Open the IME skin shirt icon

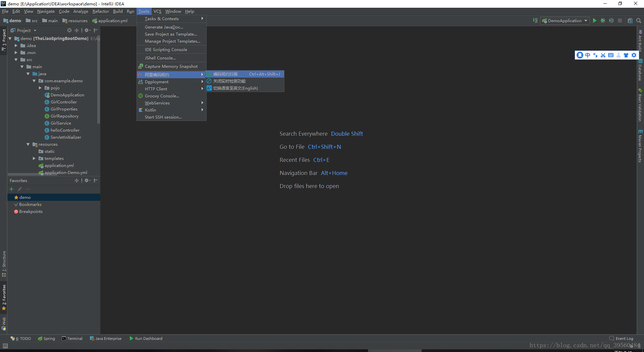coord(626,55)
